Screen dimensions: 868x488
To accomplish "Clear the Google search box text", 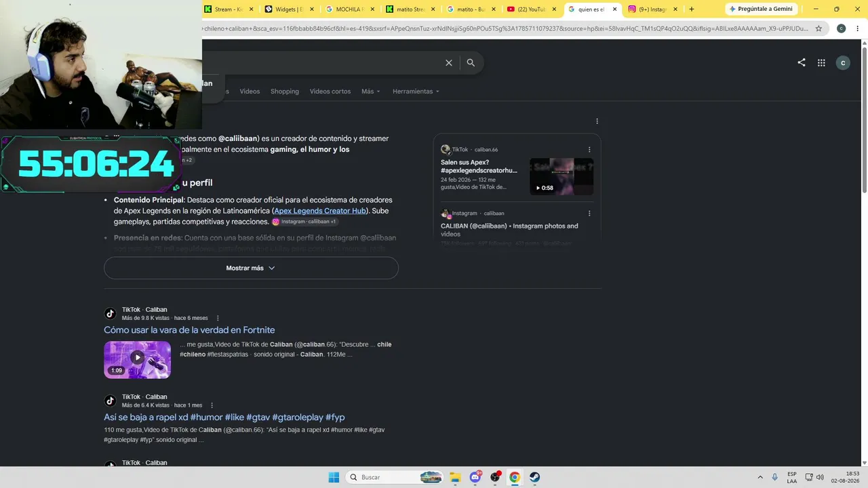I will click(448, 62).
